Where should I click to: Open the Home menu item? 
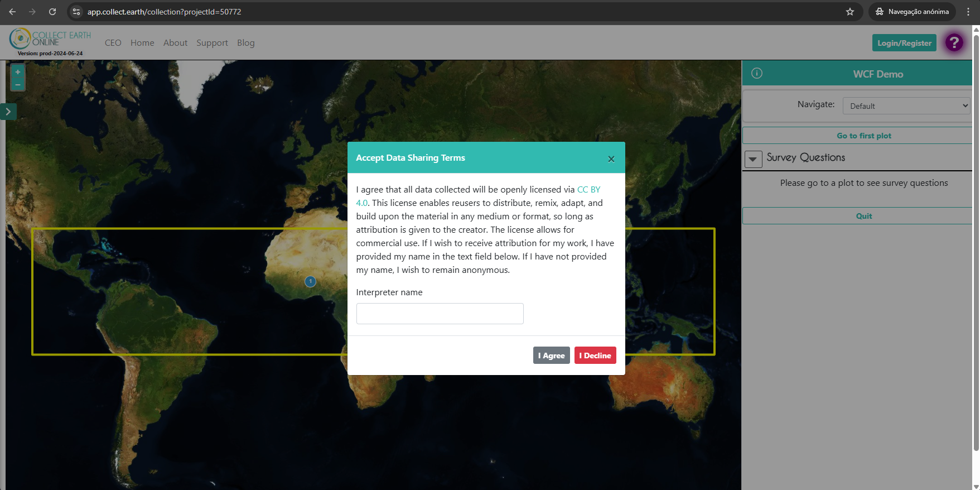tap(142, 43)
